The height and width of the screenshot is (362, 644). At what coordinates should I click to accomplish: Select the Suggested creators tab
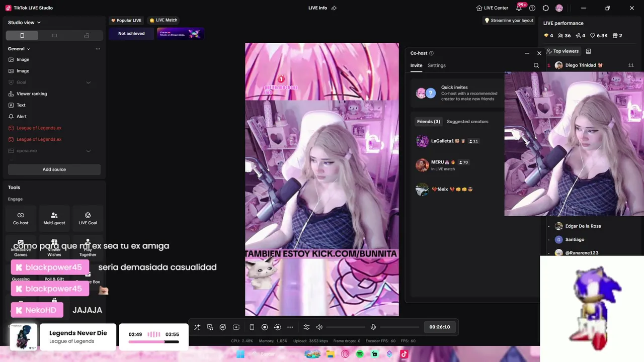[x=467, y=122]
